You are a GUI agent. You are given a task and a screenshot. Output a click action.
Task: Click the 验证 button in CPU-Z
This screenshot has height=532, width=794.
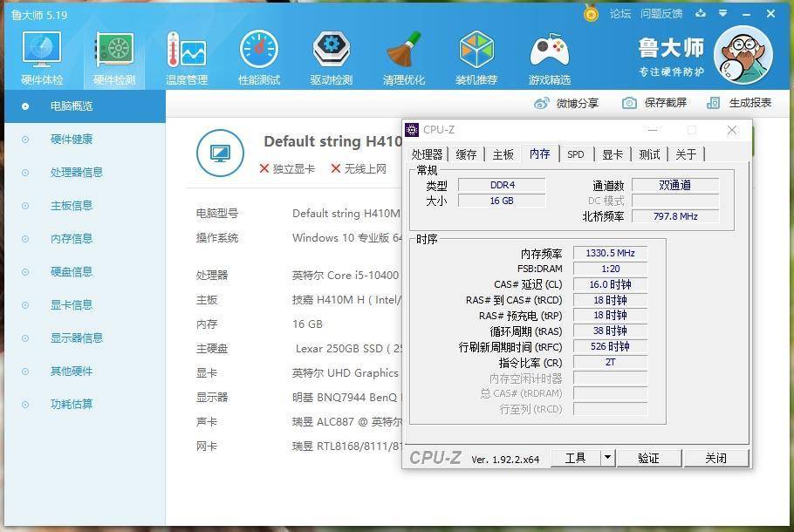click(x=648, y=458)
